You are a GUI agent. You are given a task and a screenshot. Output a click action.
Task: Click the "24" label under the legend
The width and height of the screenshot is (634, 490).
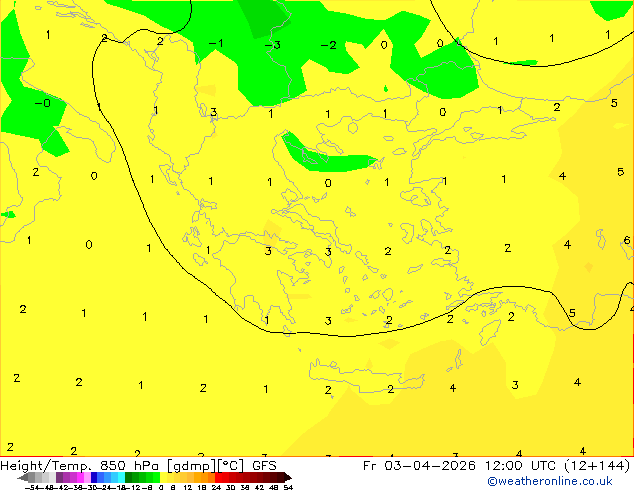coord(216,487)
